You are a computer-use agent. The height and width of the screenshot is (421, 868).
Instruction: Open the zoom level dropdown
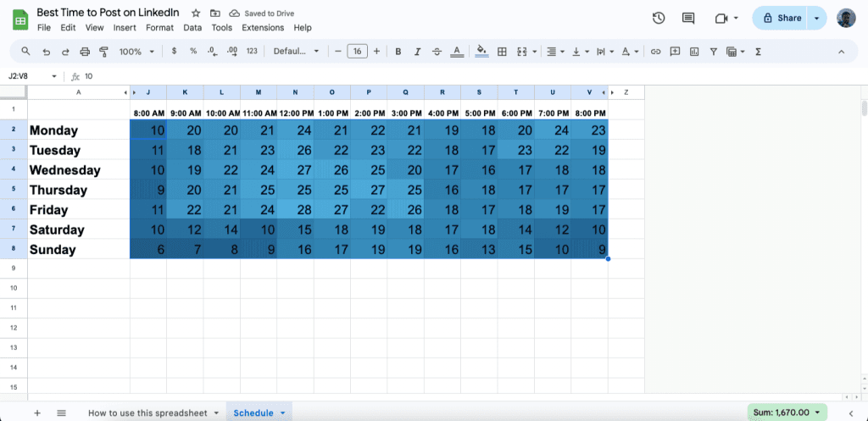click(x=136, y=52)
